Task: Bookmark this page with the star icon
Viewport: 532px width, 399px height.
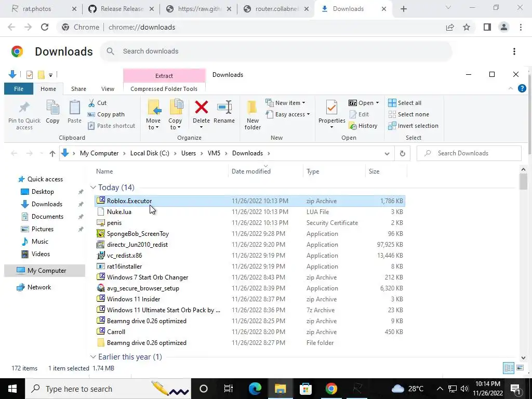Action: coord(467,27)
